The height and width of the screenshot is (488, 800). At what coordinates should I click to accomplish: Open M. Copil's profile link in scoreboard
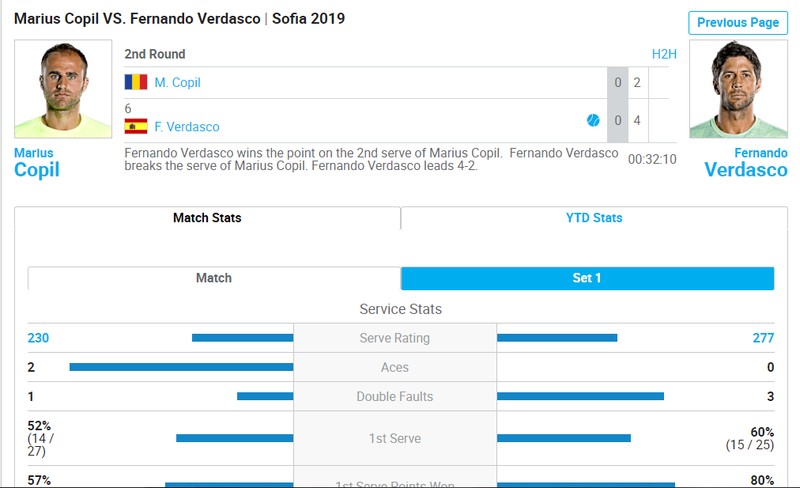pos(178,83)
